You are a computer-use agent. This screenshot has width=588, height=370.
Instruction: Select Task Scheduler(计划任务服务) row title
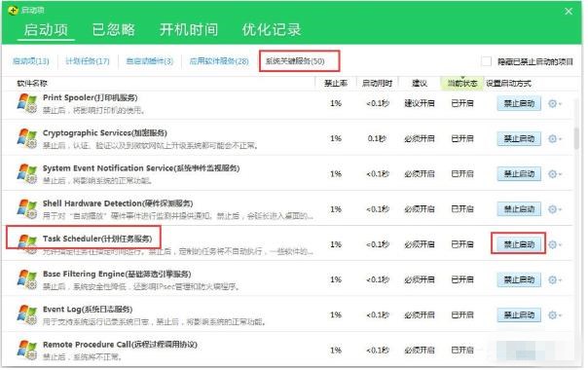click(x=97, y=239)
